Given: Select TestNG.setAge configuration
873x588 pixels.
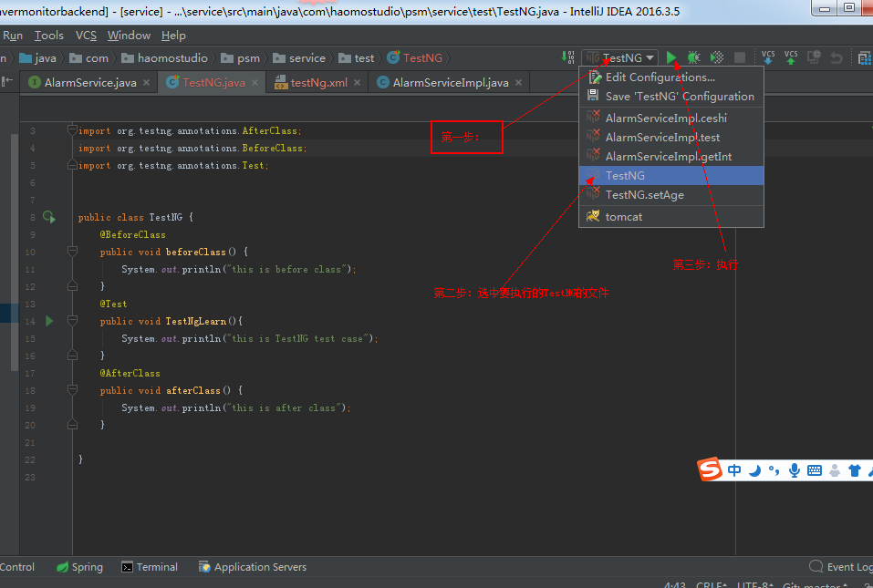Looking at the screenshot, I should (670, 195).
